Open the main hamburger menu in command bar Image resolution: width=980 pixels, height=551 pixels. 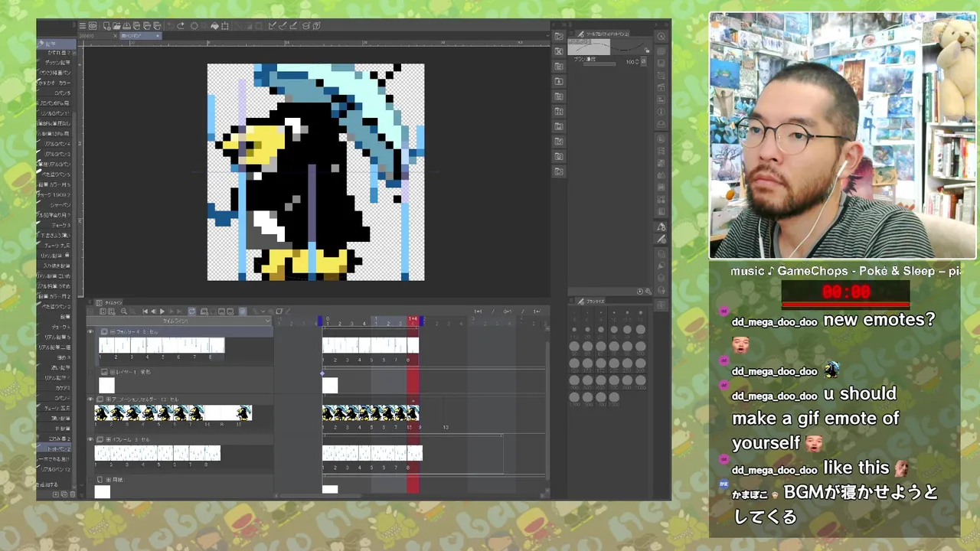pyautogui.click(x=83, y=26)
